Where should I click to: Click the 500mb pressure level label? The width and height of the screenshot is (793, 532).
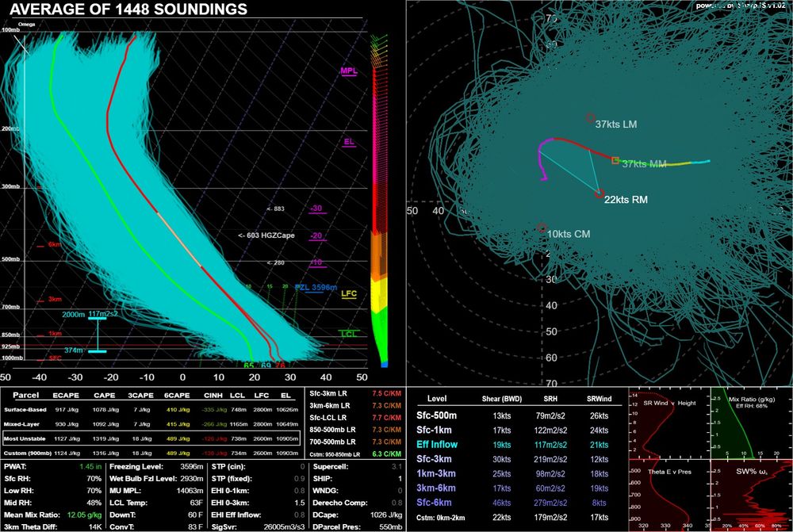tap(10, 259)
